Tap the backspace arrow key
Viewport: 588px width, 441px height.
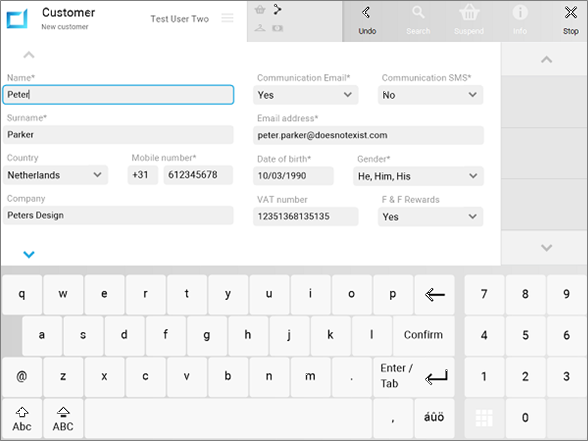(435, 294)
